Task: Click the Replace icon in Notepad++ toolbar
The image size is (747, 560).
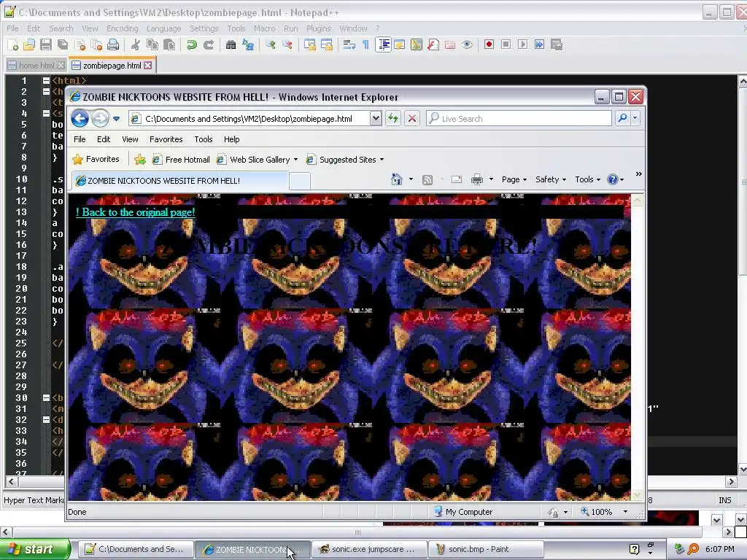Action: 248,44
